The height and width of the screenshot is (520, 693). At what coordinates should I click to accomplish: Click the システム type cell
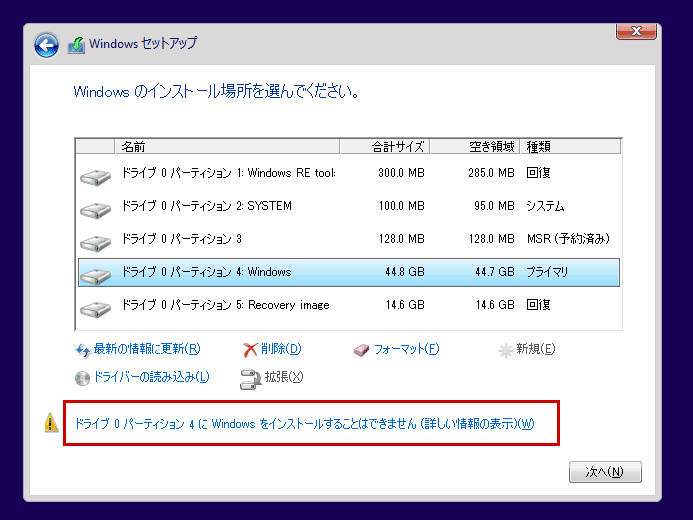pos(545,206)
